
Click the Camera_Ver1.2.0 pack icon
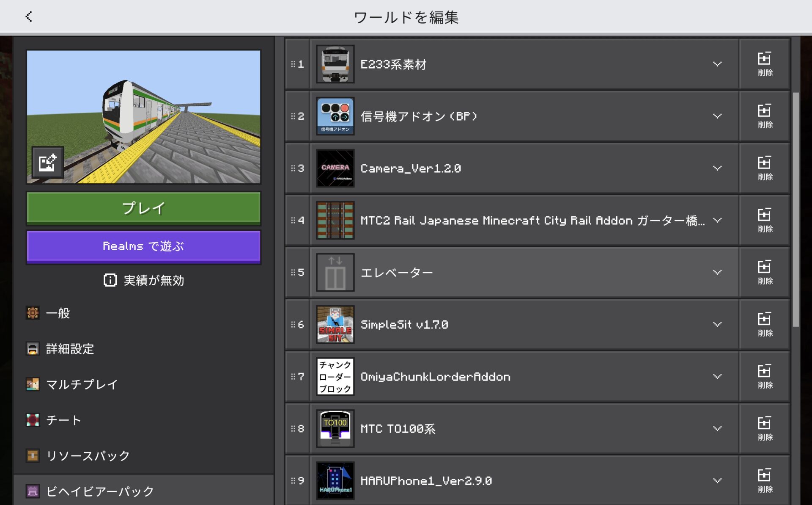335,168
